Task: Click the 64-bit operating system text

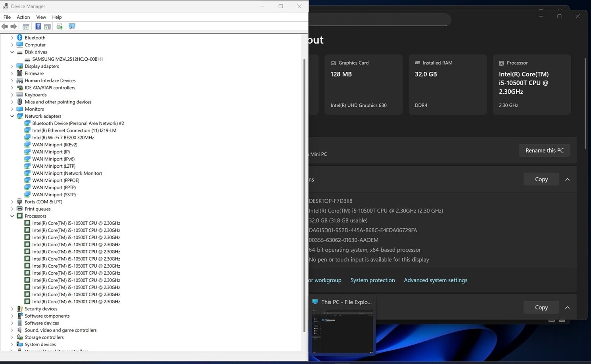Action: click(365, 250)
